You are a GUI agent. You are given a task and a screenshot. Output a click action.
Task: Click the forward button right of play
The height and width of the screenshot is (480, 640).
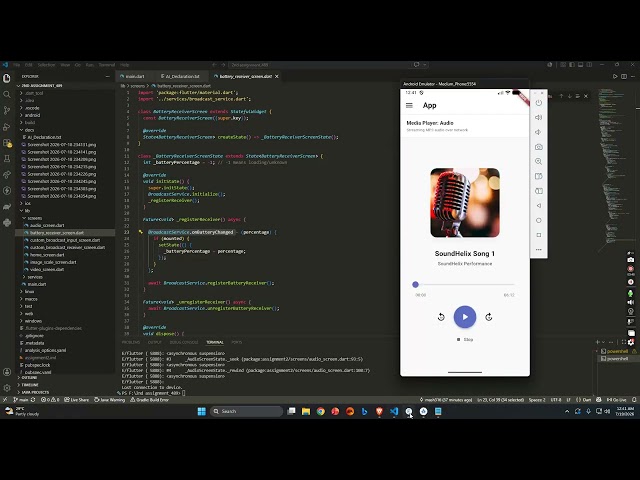489,317
